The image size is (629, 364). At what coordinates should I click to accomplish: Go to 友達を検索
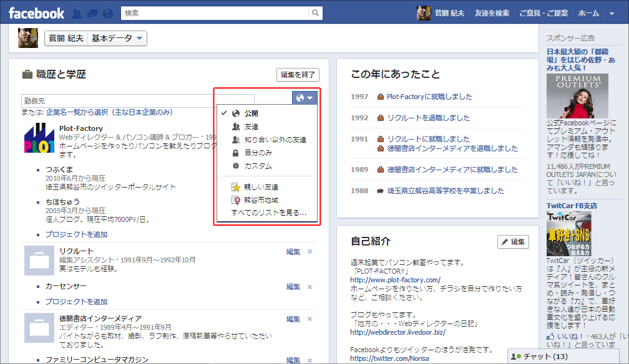click(492, 13)
